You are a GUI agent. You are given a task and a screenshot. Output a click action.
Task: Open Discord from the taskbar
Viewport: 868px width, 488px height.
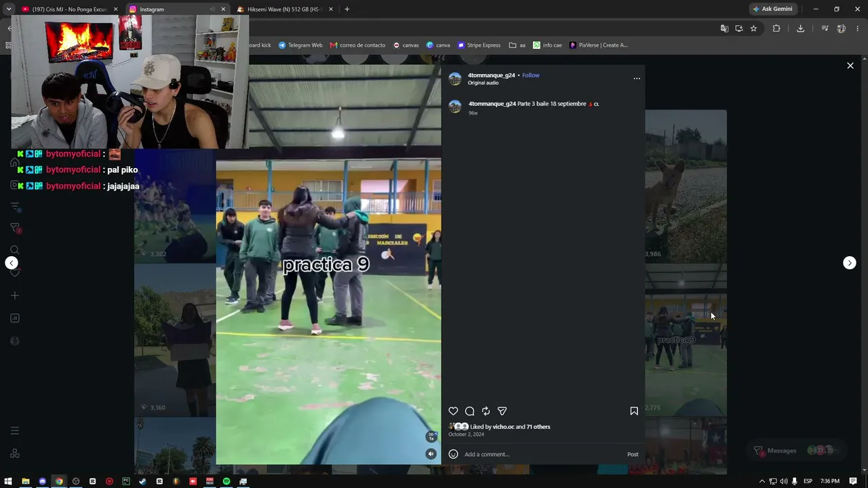click(x=42, y=481)
